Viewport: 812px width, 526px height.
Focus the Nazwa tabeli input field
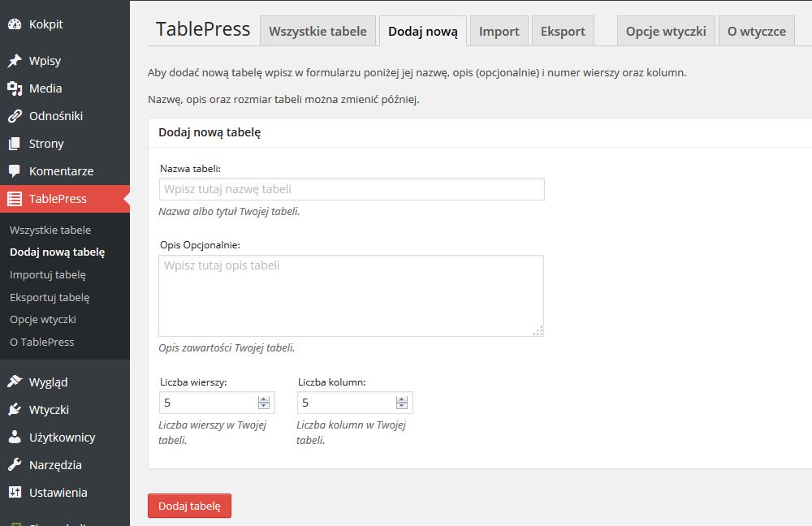pos(352,189)
